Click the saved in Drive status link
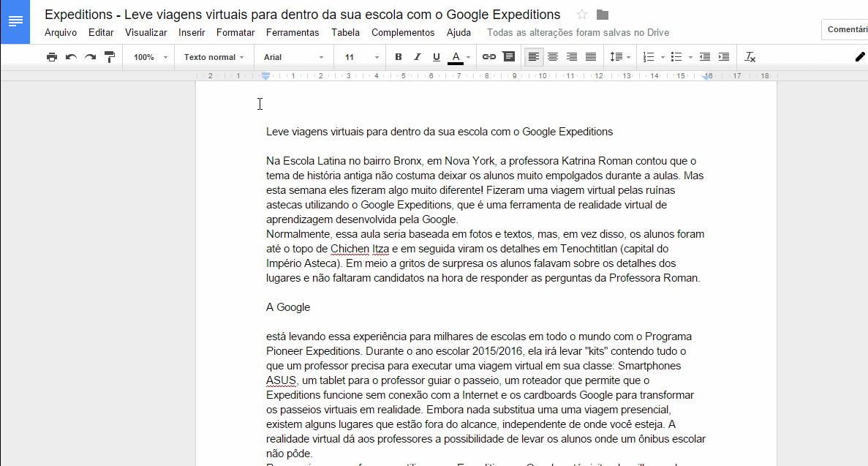The image size is (868, 466). pyautogui.click(x=578, y=33)
